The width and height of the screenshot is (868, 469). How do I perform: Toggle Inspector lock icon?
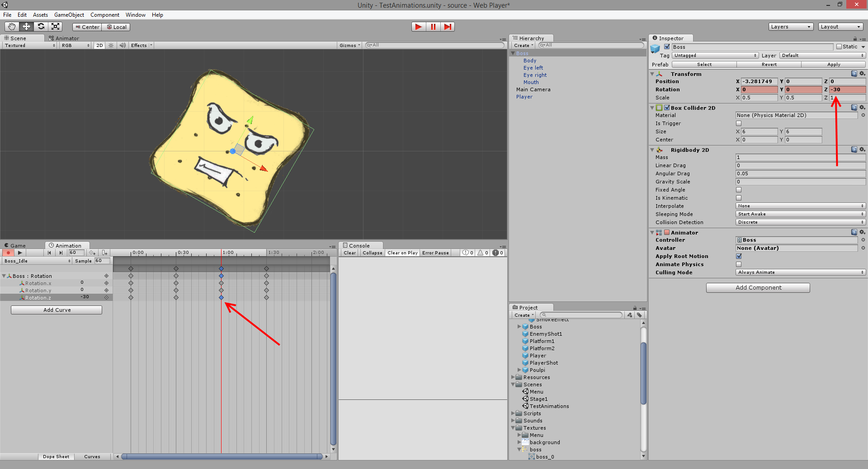(855, 39)
